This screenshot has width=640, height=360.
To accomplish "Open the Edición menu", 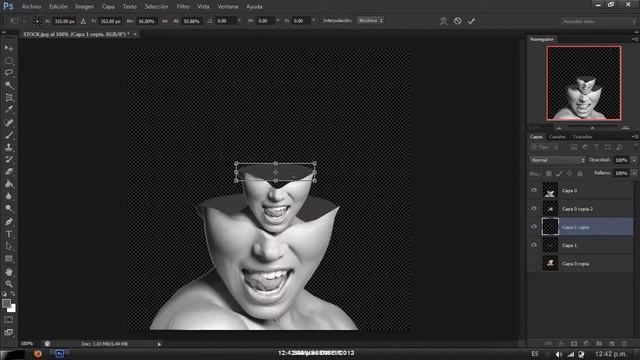I will [58, 7].
